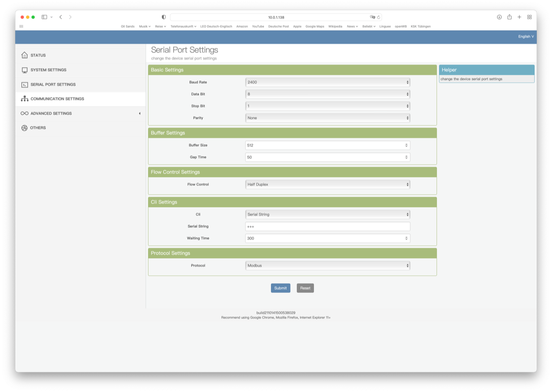Click the translate icon in the address bar
Image resolution: width=552 pixels, height=392 pixels.
[x=373, y=17]
